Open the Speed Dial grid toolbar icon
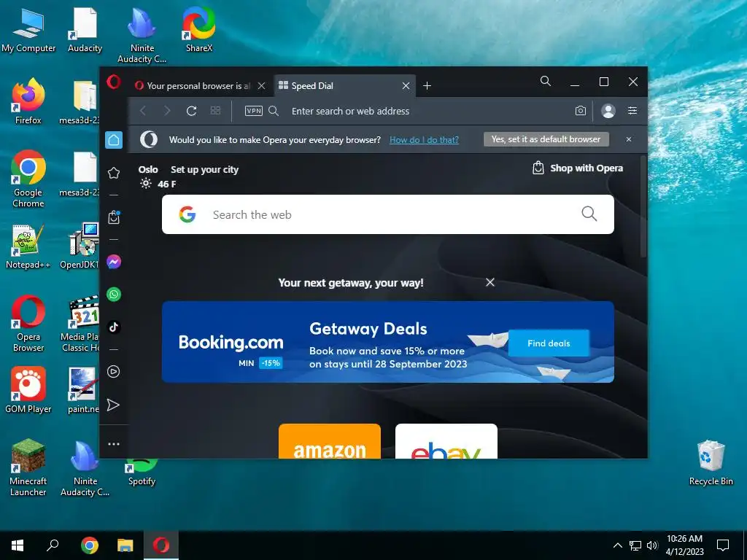The width and height of the screenshot is (747, 560). (x=215, y=111)
